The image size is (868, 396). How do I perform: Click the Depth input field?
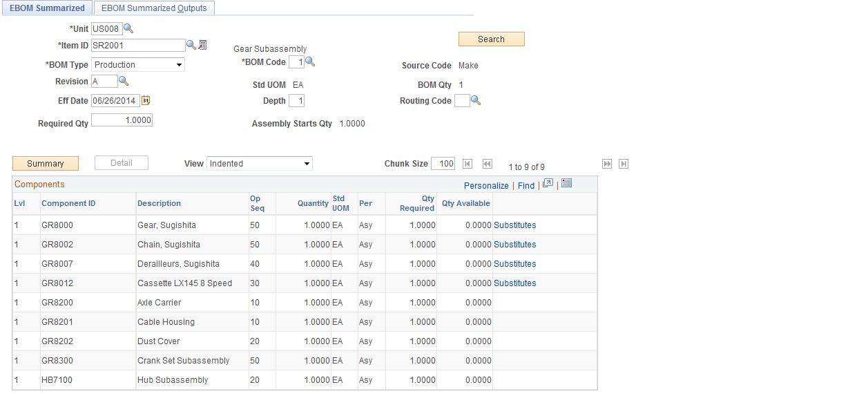point(296,101)
